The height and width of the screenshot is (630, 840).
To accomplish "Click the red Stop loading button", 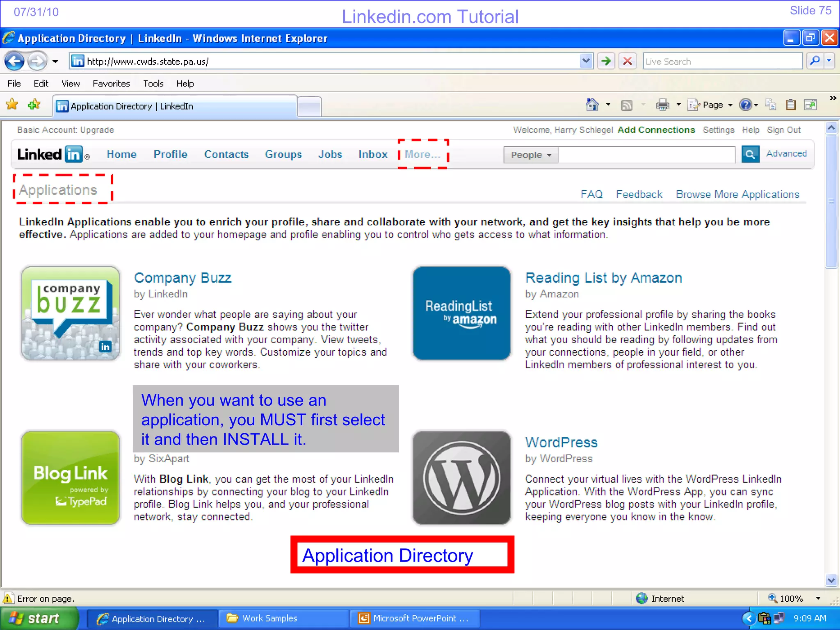I will tap(628, 62).
